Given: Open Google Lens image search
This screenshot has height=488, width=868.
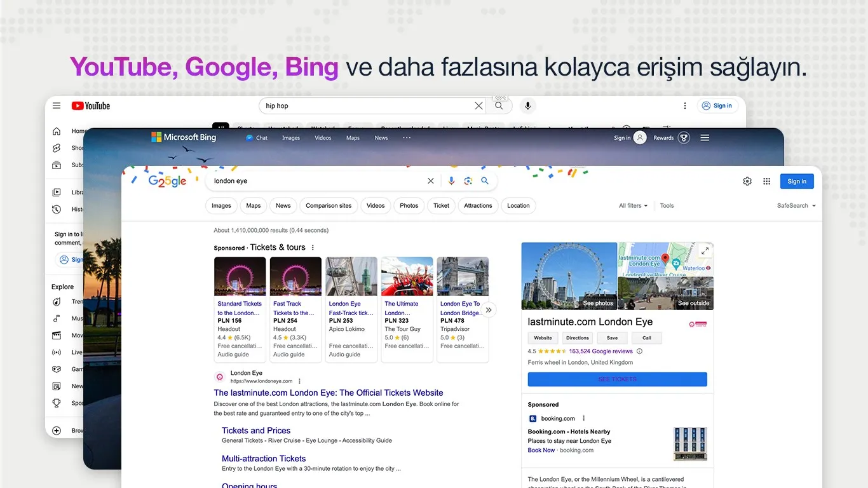Looking at the screenshot, I should point(468,181).
